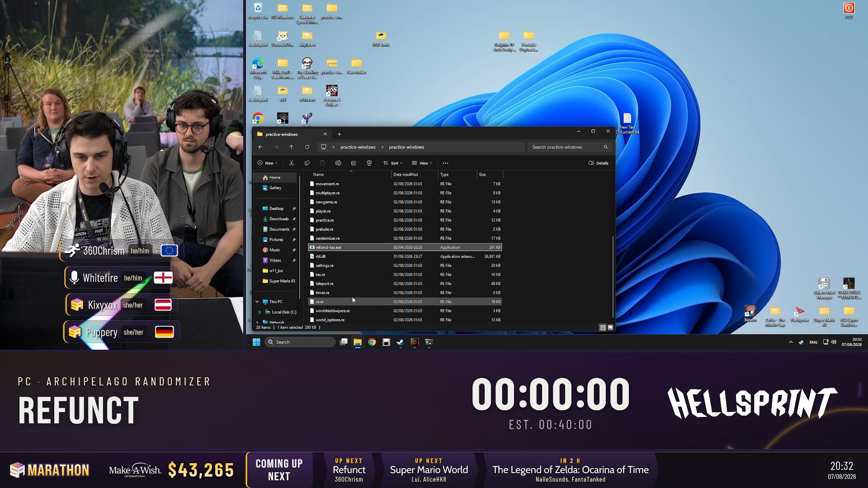
Task: Open the View dropdown
Action: pyautogui.click(x=422, y=163)
